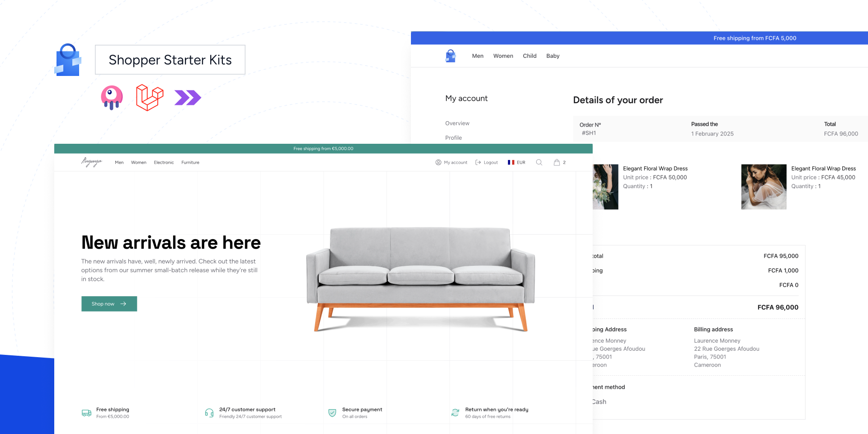
Task: Open the shopping bag cart icon
Action: 557,162
